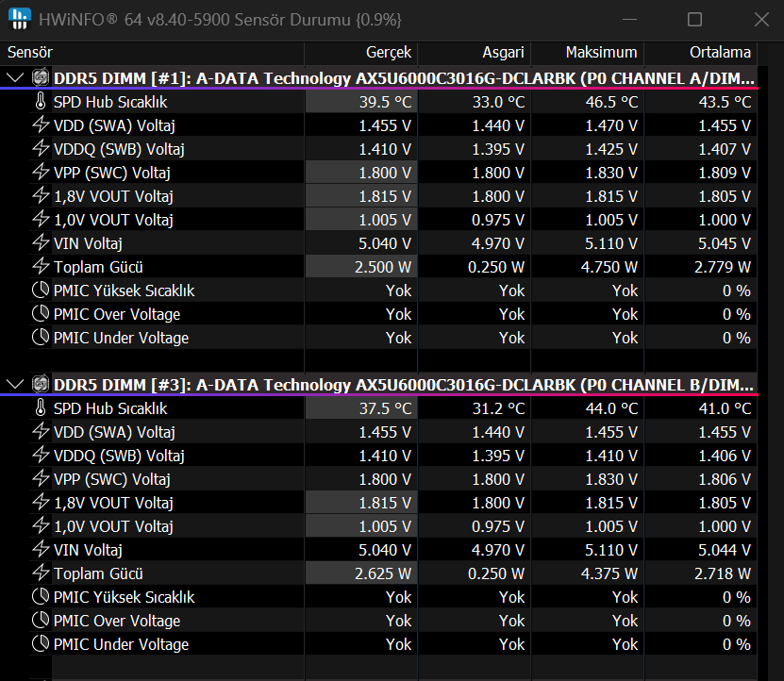784x681 pixels.
Task: Click lightning icon of DIMM #1 Toplam Gücü
Action: point(41,267)
